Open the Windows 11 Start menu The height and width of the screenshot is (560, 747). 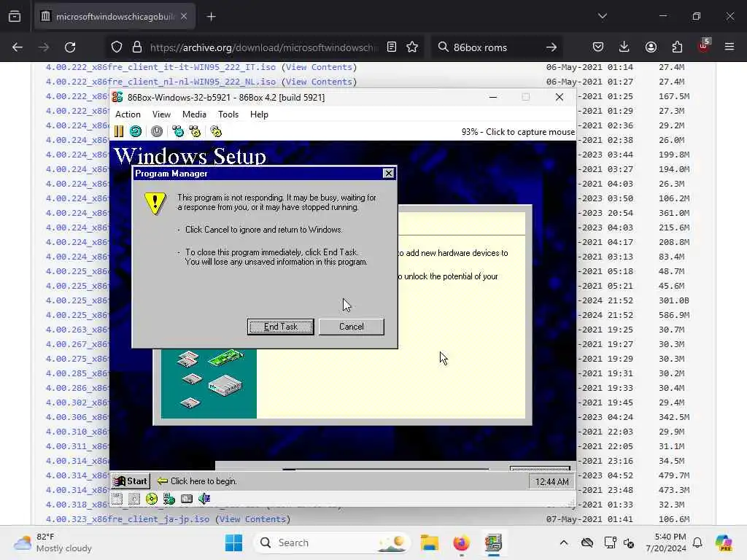[233, 542]
